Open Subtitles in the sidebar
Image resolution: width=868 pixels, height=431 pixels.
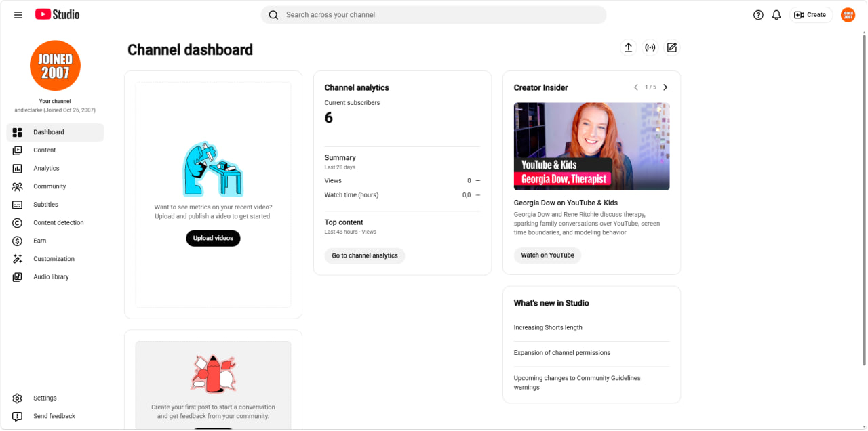[55, 205]
